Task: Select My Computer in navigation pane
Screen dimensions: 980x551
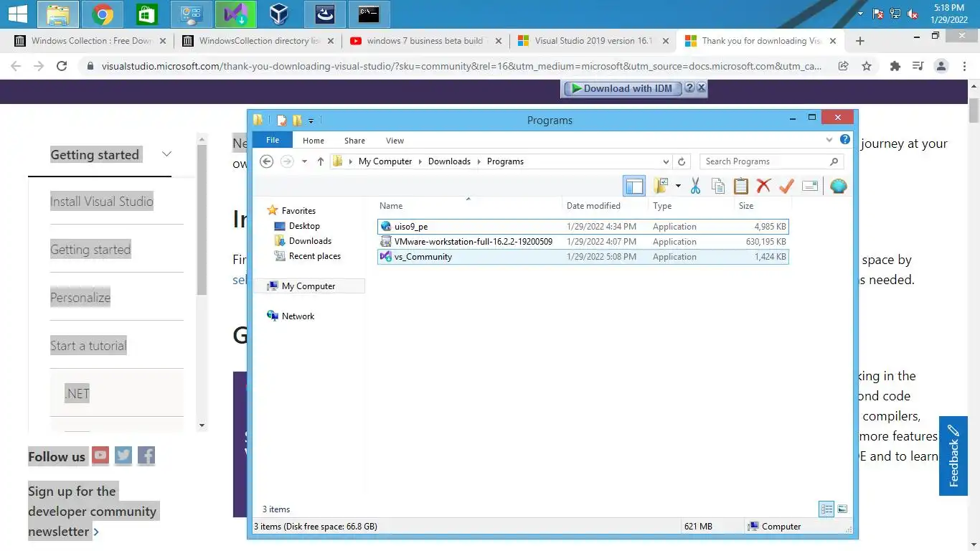Action: (x=308, y=286)
